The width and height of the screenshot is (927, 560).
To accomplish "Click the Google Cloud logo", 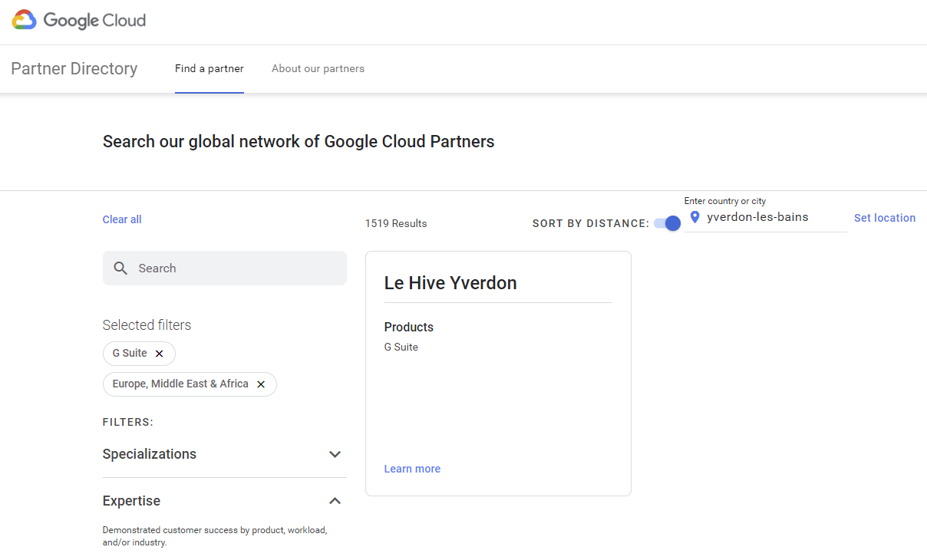I will (79, 21).
